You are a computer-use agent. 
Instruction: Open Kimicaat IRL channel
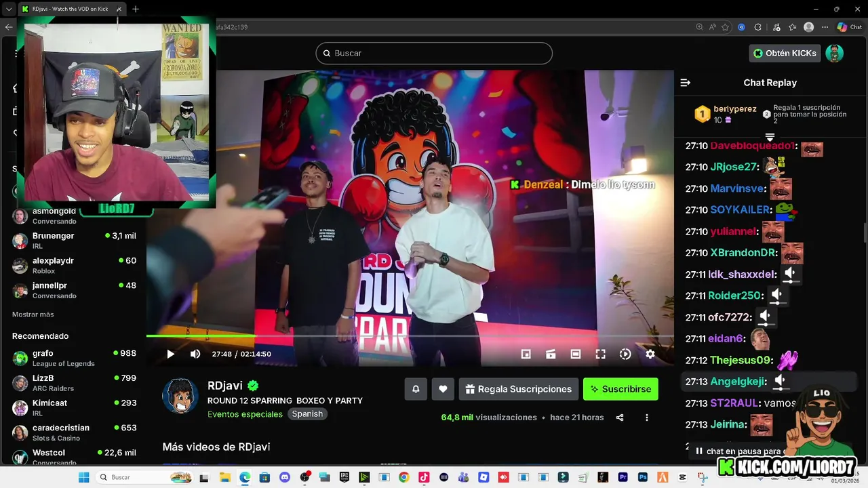tap(74, 407)
